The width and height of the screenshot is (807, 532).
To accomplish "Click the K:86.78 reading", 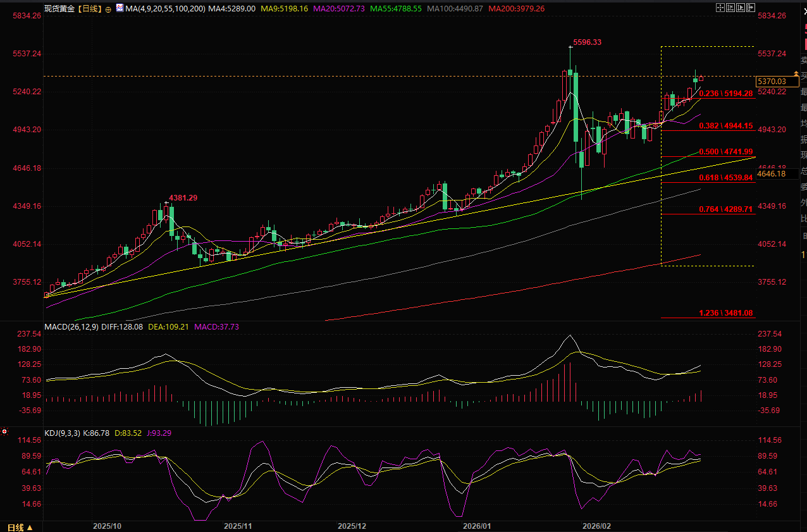I will click(x=97, y=433).
